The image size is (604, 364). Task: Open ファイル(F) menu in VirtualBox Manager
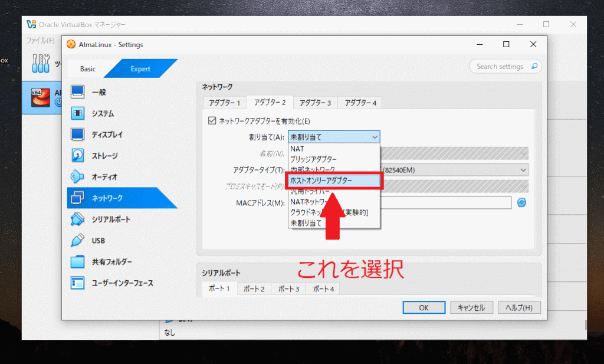click(x=41, y=41)
